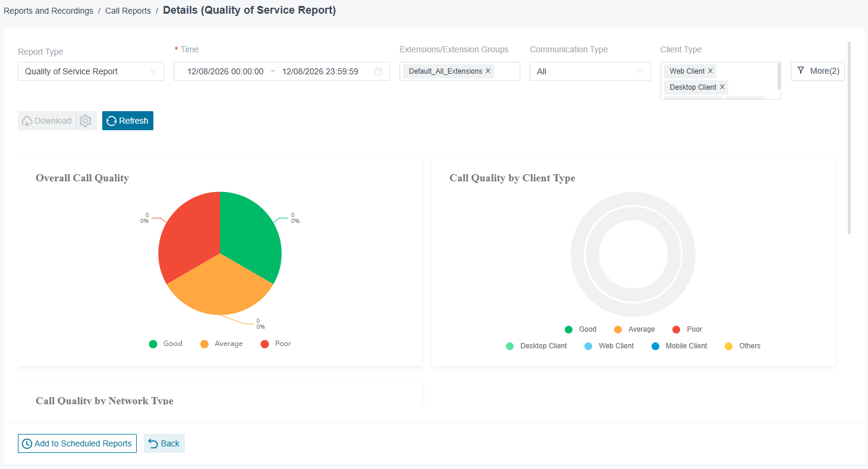
Task: Go to Reports and Recordings breadcrumb
Action: pyautogui.click(x=49, y=11)
